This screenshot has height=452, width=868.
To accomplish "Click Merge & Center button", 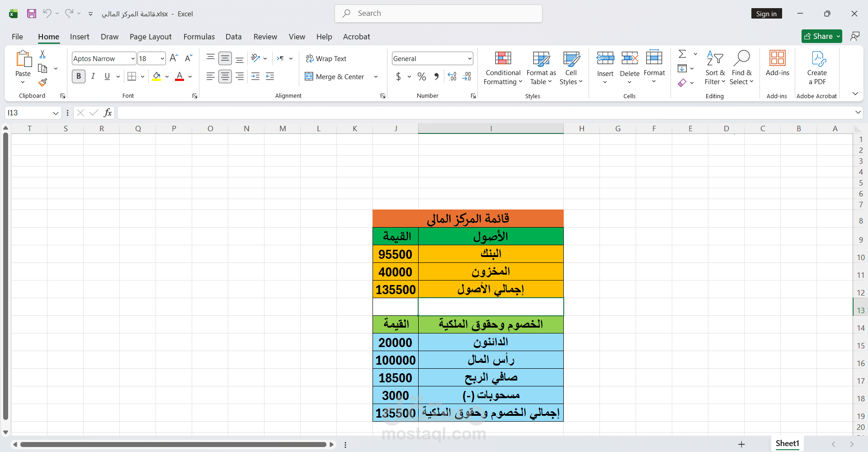I will coord(335,76).
